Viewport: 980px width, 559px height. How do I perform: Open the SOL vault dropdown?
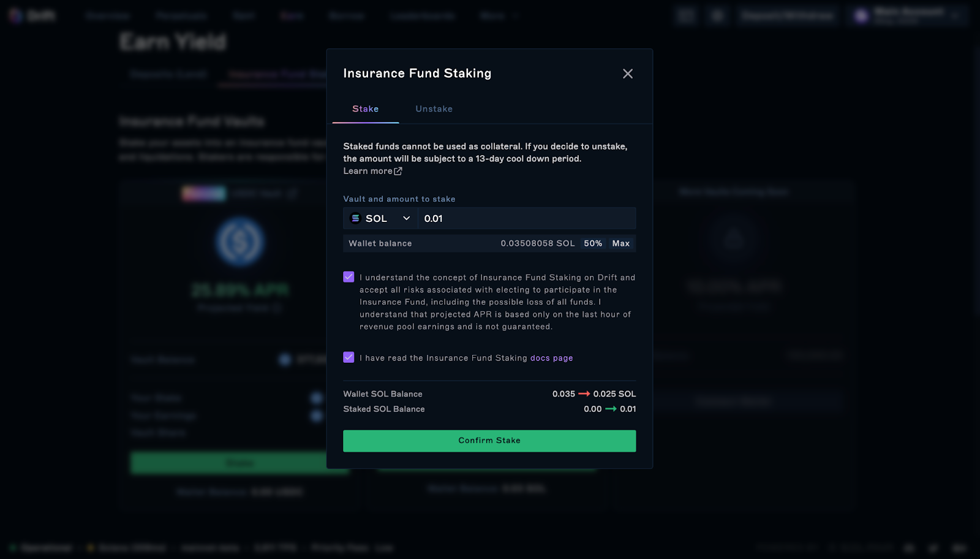tap(380, 218)
